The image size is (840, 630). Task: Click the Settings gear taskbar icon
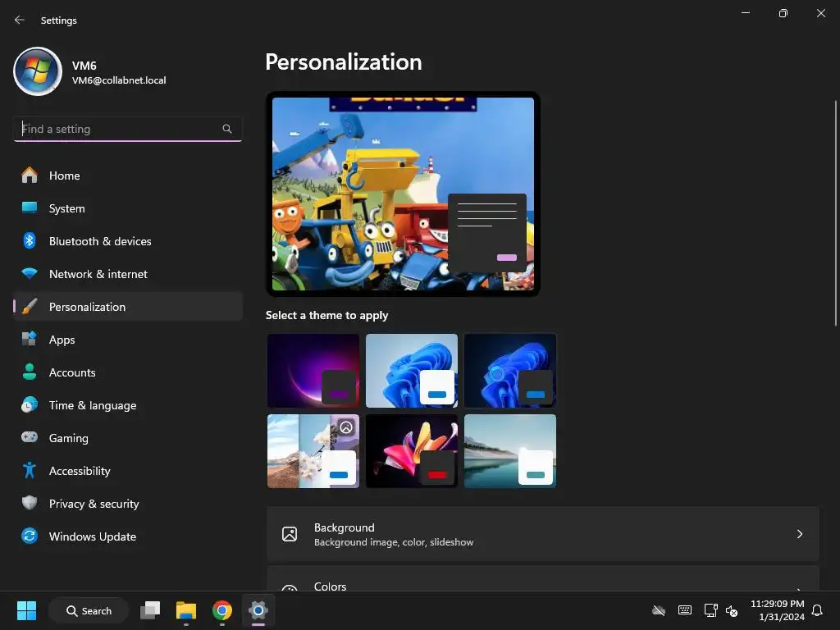pyautogui.click(x=258, y=610)
